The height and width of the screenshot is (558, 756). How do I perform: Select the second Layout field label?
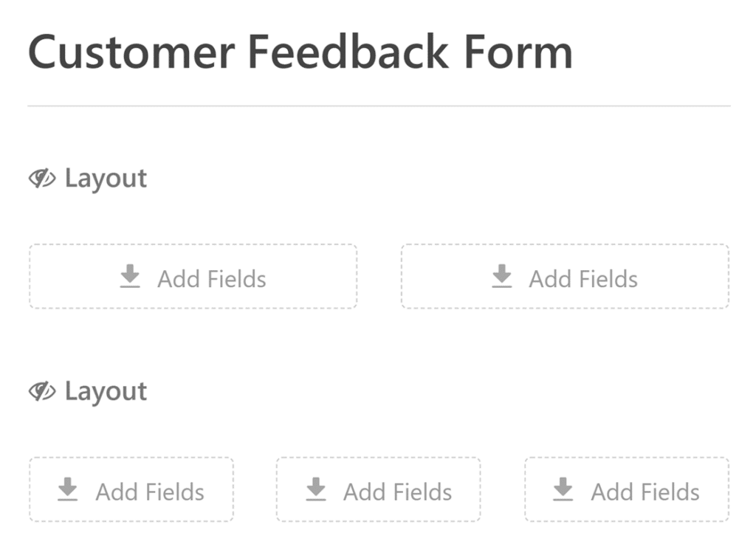[106, 392]
